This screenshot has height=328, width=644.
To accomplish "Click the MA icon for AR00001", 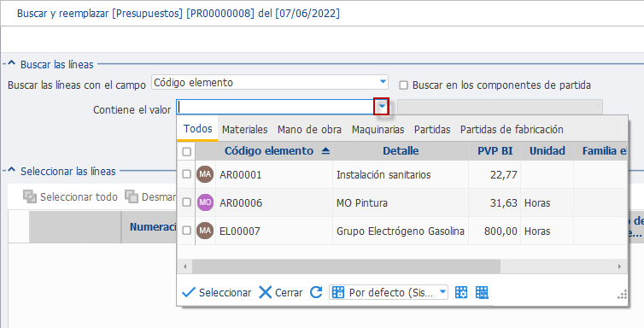I will [205, 174].
